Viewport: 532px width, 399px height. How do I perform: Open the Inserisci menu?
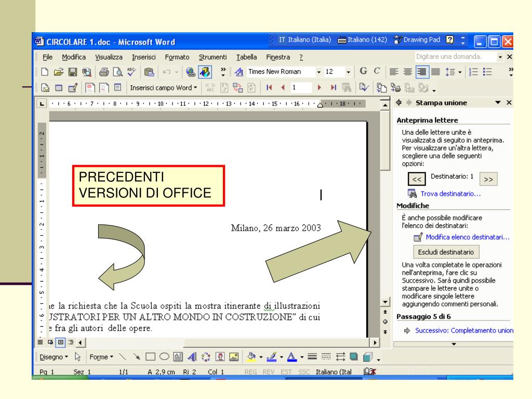[144, 57]
